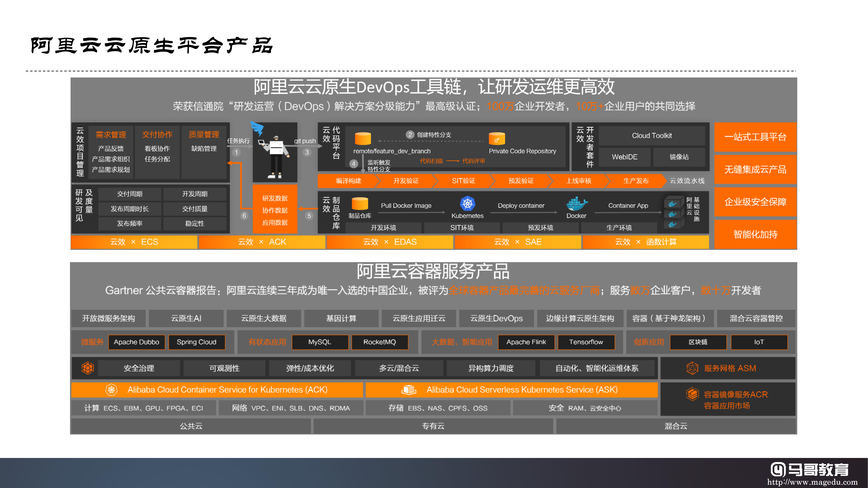Select the 编译构建 pipeline stage
868x488 pixels.
(348, 181)
